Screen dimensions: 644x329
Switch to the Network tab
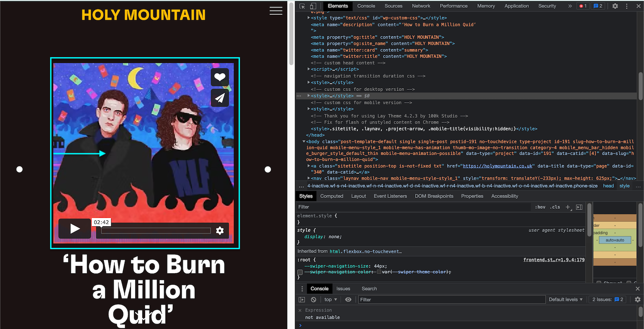[421, 6]
